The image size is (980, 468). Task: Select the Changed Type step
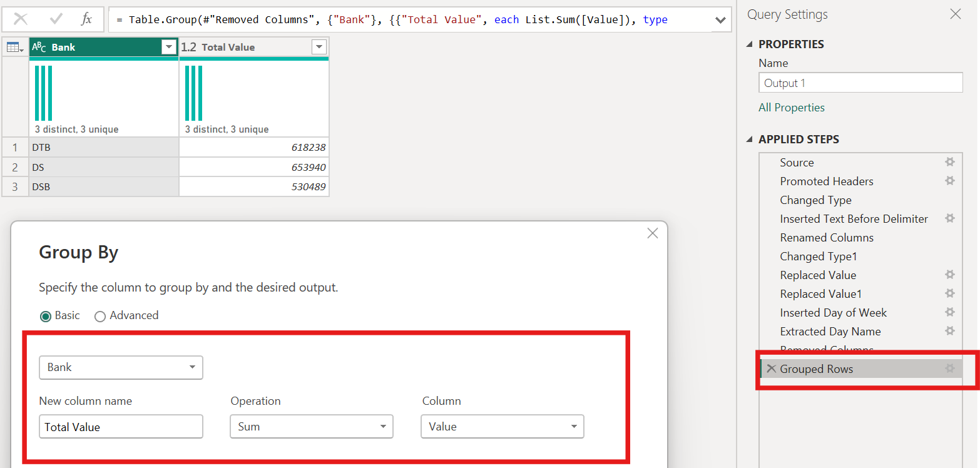point(815,200)
